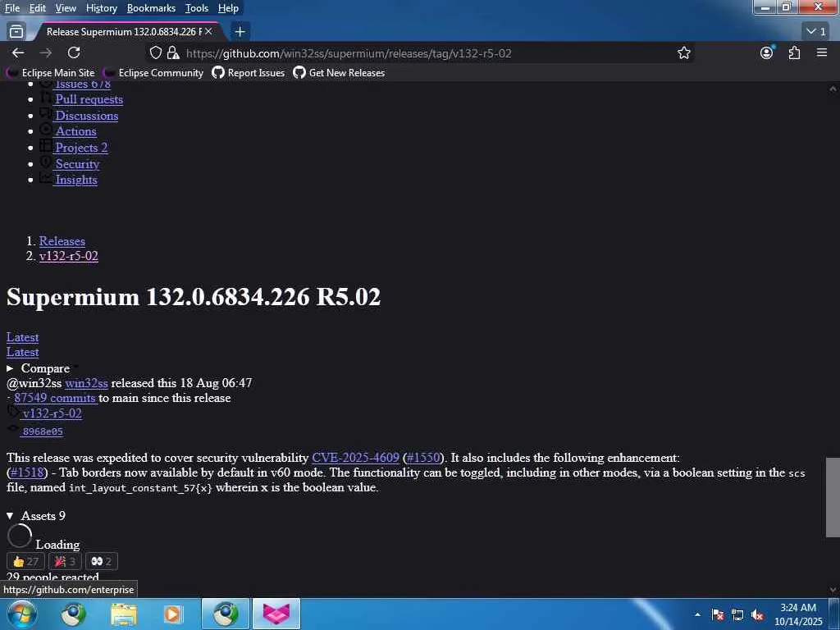Open issue #1550 link
This screenshot has height=630, width=840.
tap(423, 458)
